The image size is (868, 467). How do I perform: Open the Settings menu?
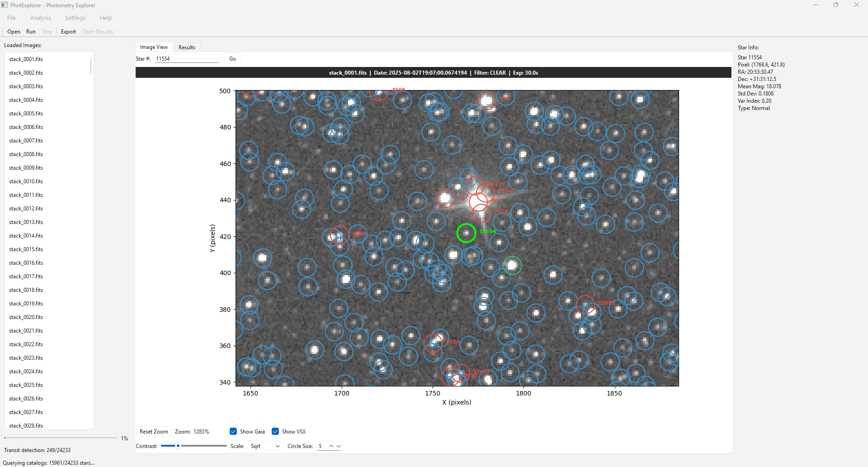point(75,18)
